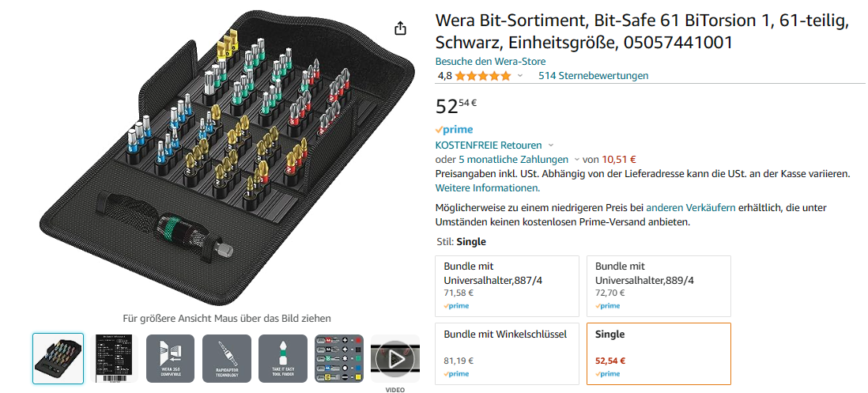Click the Prime logo below the price
Viewport: 868px width, 393px height.
coord(455,130)
